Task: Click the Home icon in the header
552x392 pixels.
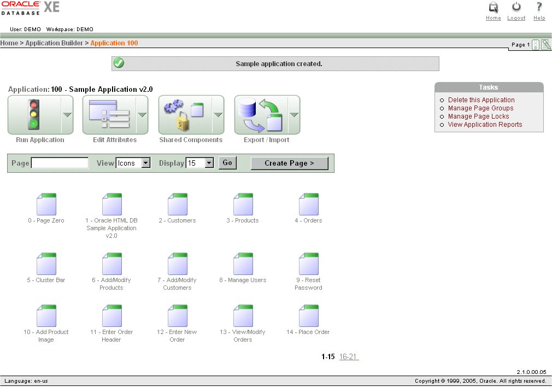Action: pyautogui.click(x=494, y=7)
